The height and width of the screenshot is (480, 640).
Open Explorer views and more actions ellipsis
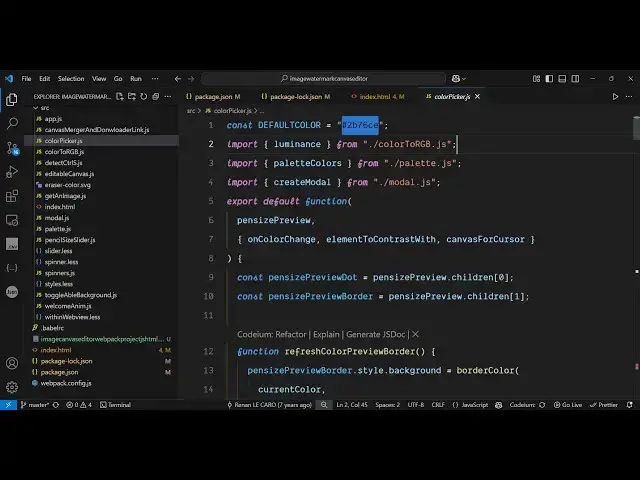point(168,97)
